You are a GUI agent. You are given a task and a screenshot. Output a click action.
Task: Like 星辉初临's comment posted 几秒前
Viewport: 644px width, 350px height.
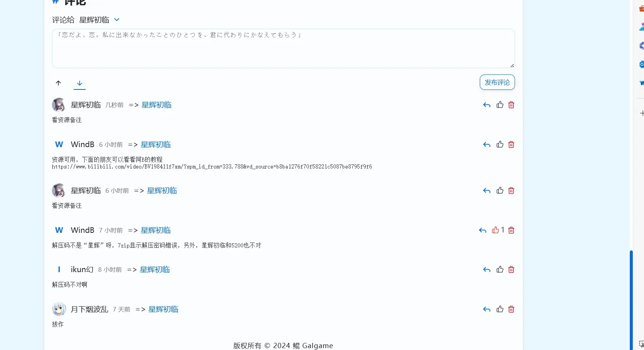(x=500, y=105)
